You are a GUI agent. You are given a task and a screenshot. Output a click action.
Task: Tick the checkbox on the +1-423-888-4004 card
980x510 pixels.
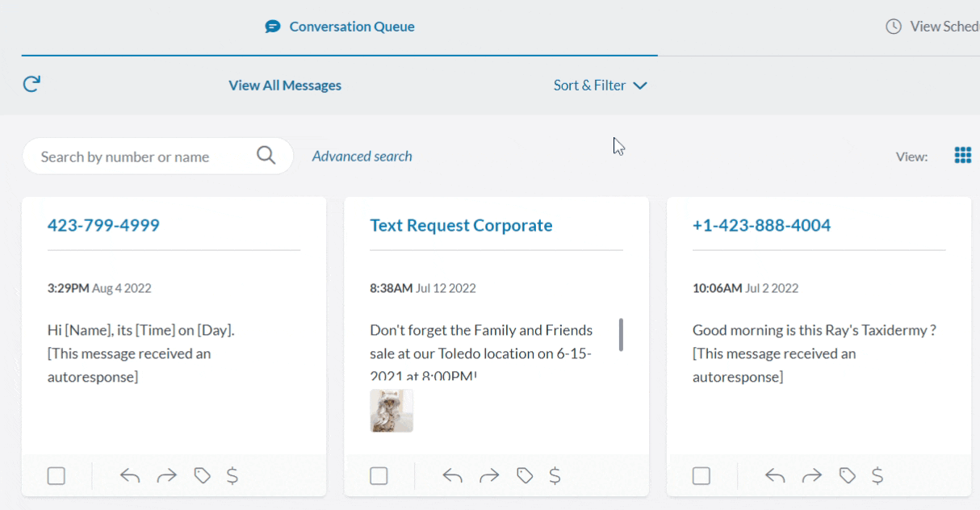pos(701,475)
